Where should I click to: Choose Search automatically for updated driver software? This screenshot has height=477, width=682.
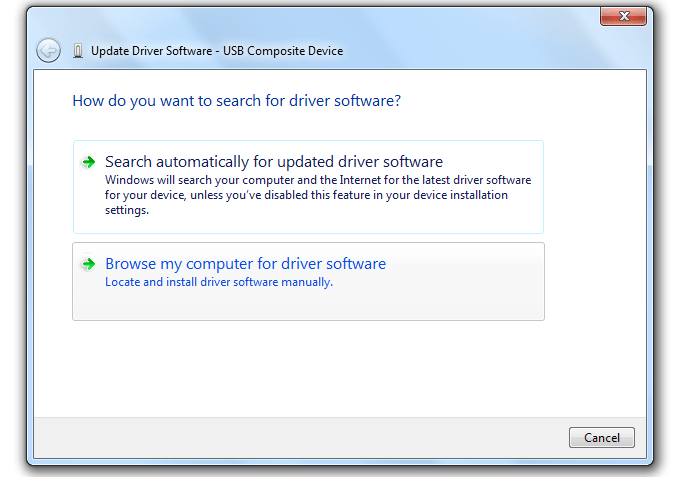coord(273,162)
